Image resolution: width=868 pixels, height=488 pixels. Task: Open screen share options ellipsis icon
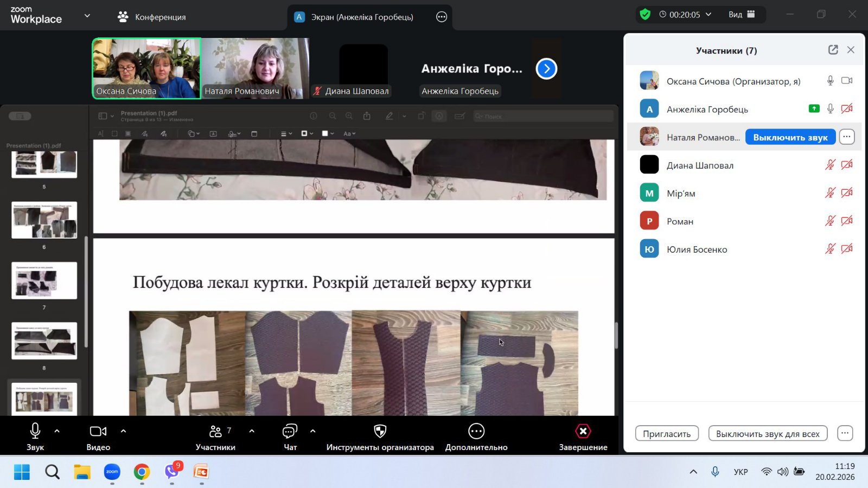click(442, 17)
